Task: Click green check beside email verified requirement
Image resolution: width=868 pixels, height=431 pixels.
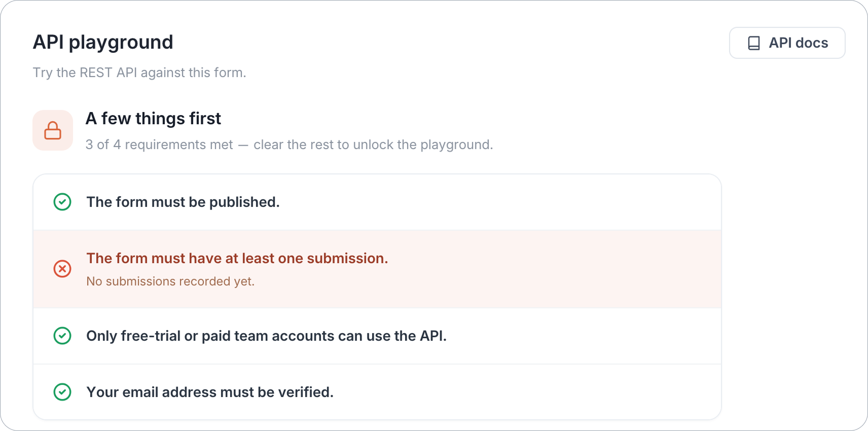Action: tap(62, 392)
